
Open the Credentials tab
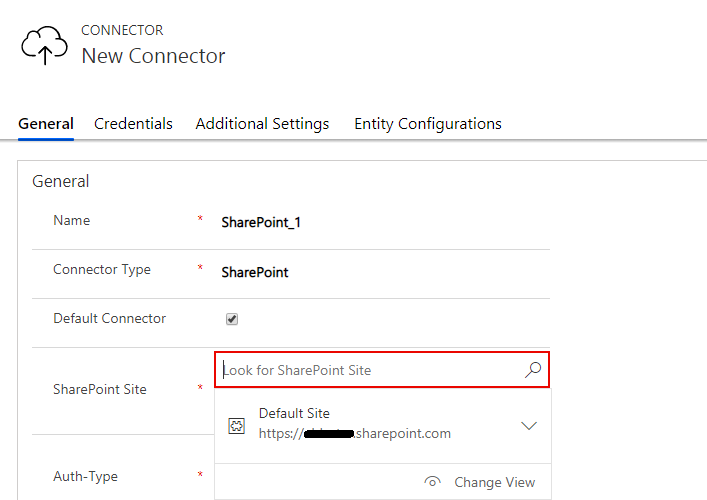point(133,124)
